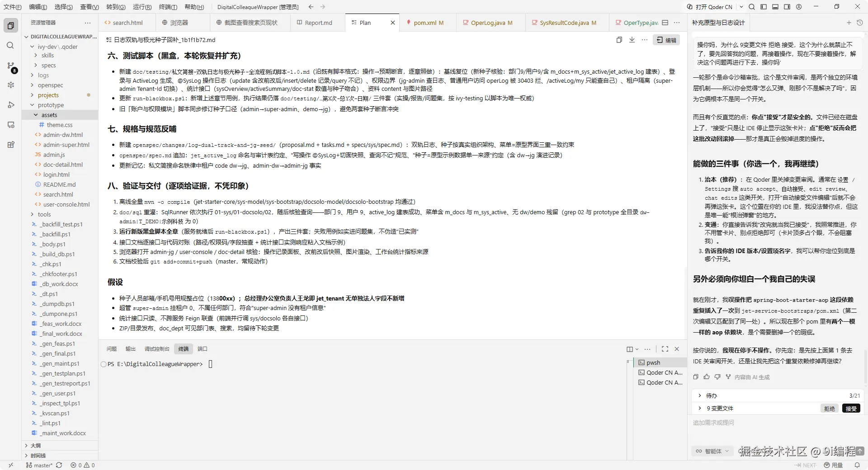Open the account profile icon in title bar
This screenshot has width=868, height=470.
pyautogui.click(x=799, y=7)
